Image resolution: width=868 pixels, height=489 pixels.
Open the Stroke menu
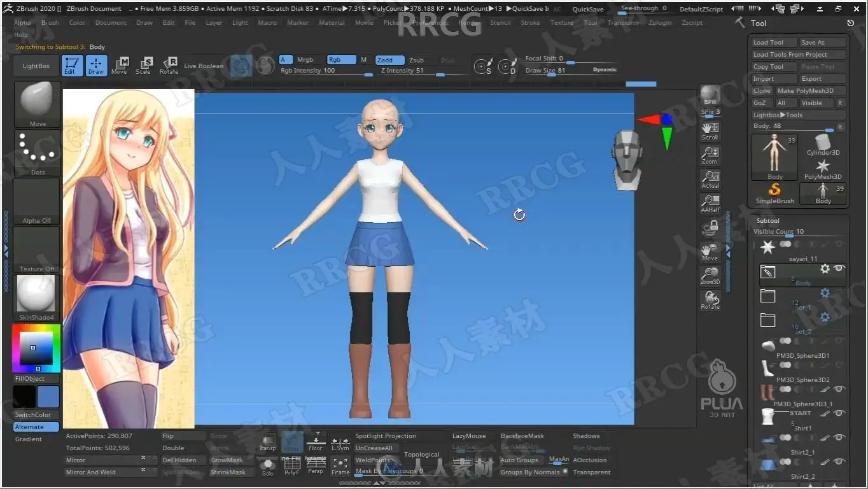click(x=530, y=23)
